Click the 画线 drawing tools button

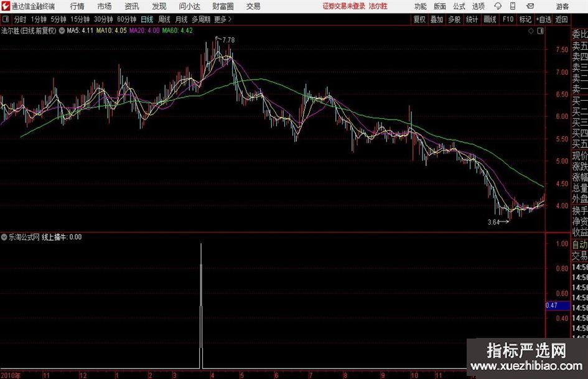tap(490, 19)
